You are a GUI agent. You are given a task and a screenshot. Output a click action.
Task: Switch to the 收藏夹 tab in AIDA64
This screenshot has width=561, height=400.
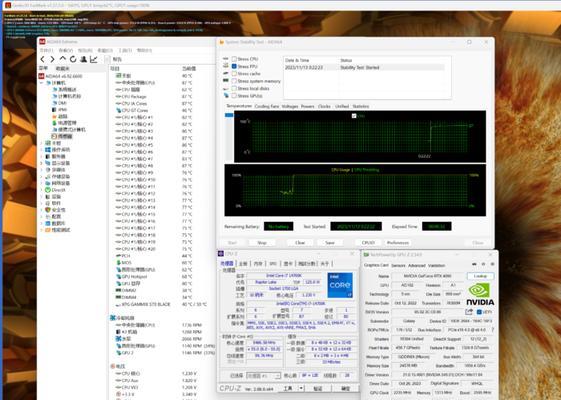[62, 68]
